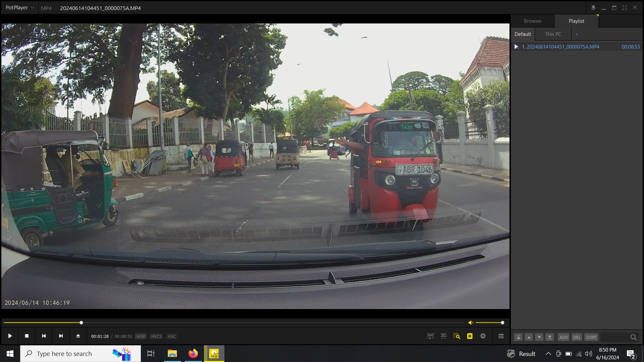Open File Explorer from the taskbar
Viewport: 644px width, 362px height.
(172, 354)
